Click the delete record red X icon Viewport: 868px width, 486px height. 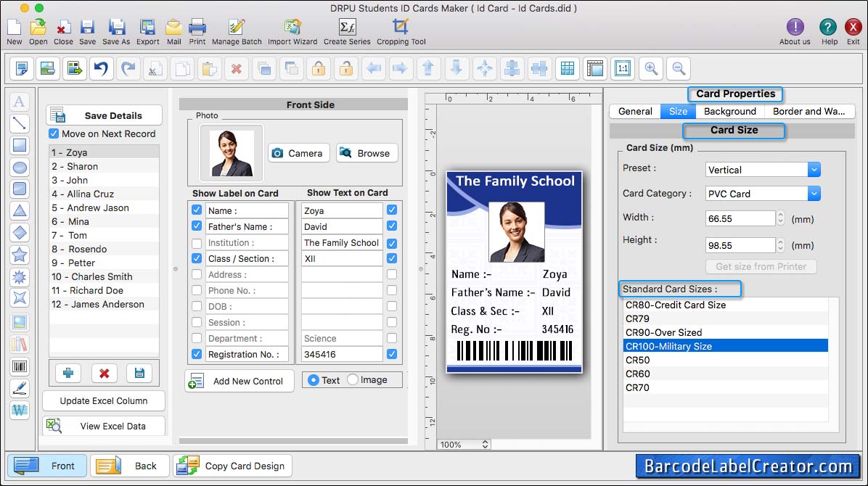click(x=104, y=373)
